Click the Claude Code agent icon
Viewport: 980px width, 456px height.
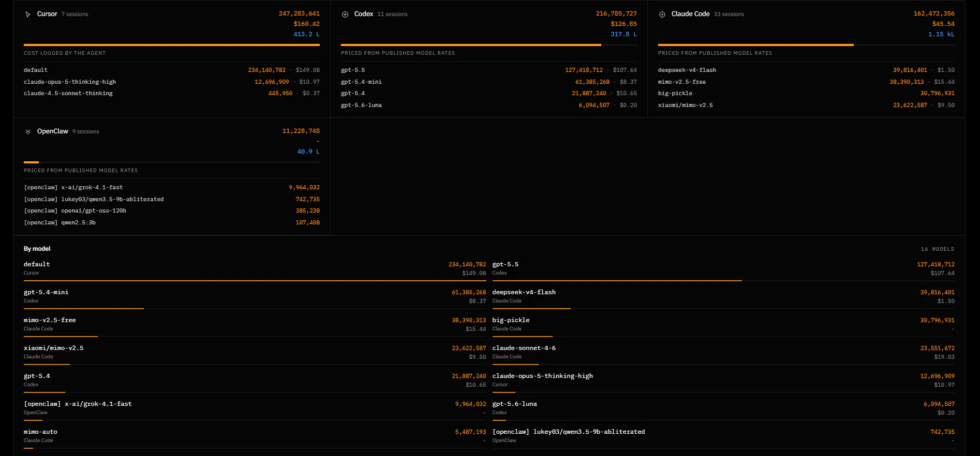pyautogui.click(x=662, y=14)
